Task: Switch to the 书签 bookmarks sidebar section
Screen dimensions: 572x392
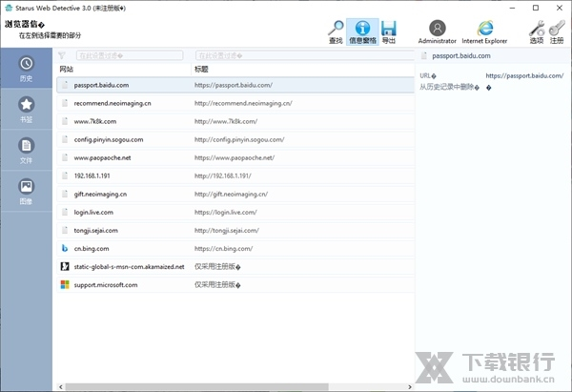Action: click(x=27, y=109)
